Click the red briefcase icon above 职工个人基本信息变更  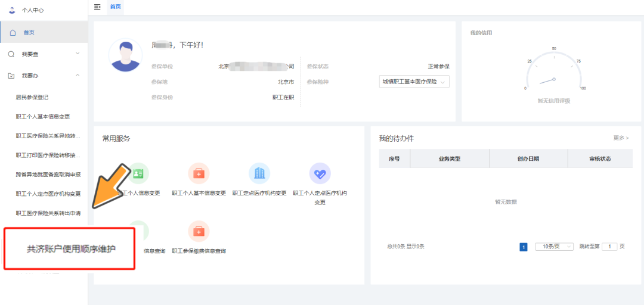199,173
